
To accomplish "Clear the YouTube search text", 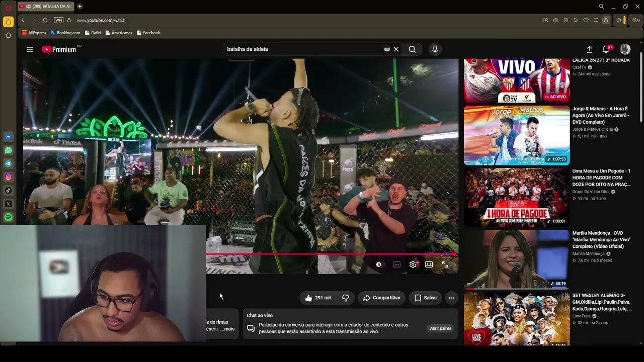I will click(x=396, y=49).
